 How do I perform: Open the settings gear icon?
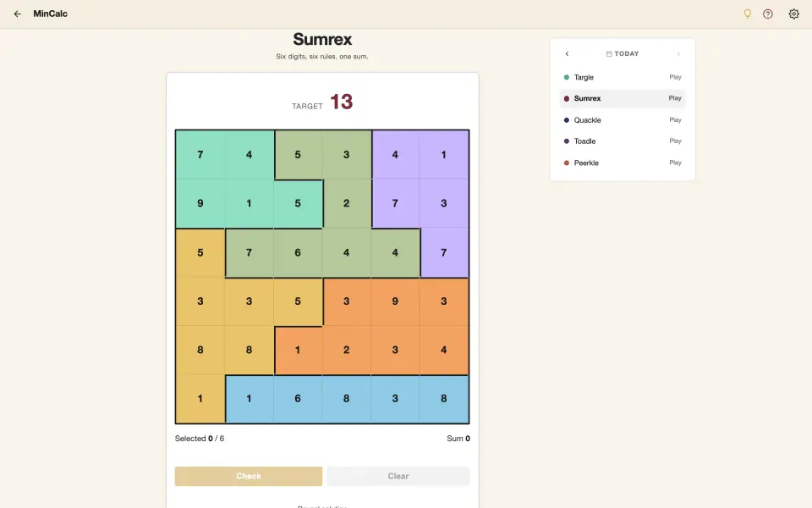(x=794, y=14)
